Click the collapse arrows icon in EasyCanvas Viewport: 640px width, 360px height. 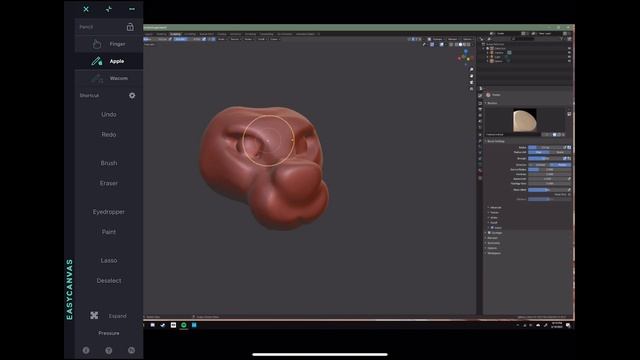pyautogui.click(x=109, y=9)
